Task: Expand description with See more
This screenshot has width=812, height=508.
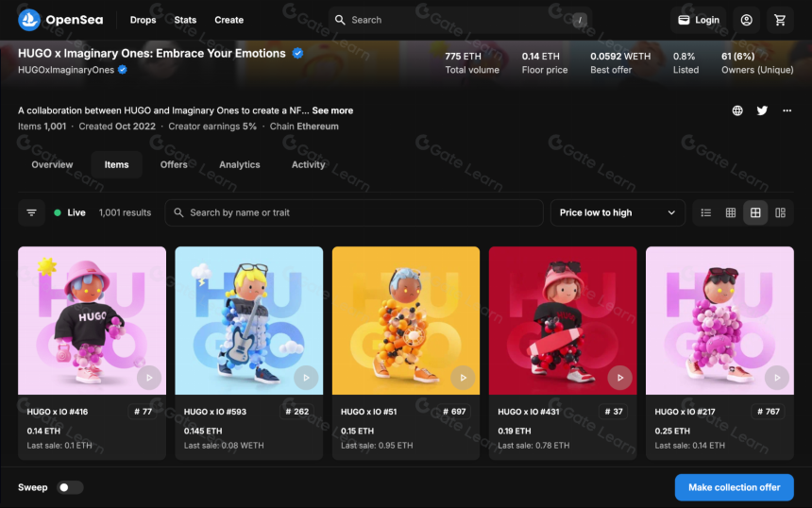Action: click(x=332, y=110)
